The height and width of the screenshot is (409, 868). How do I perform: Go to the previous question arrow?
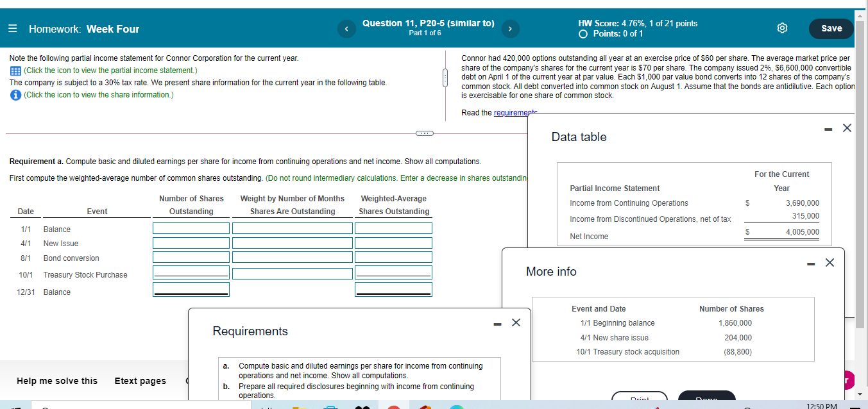click(346, 28)
